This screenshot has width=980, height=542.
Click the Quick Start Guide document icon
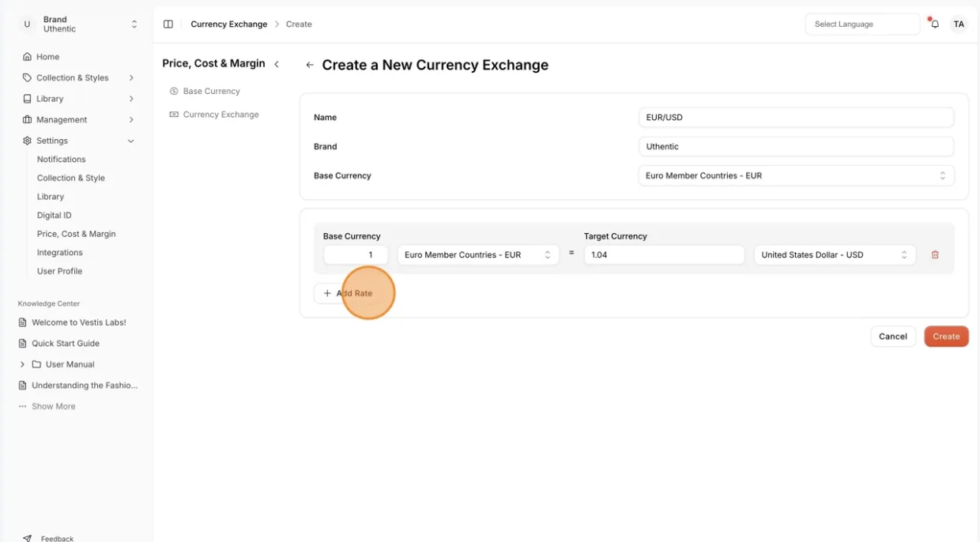[x=23, y=344]
